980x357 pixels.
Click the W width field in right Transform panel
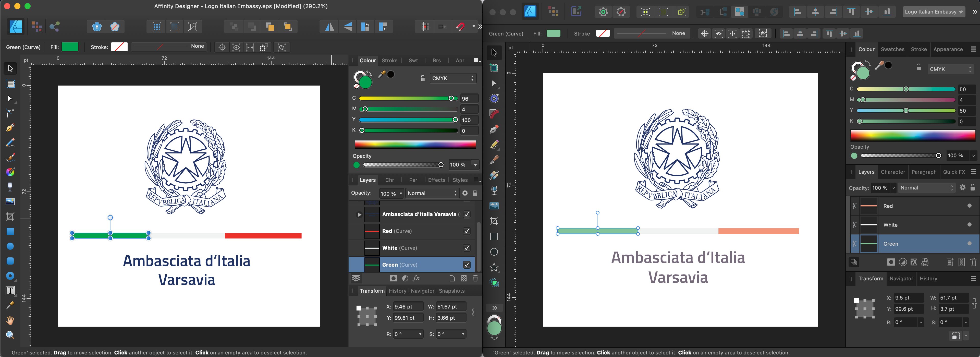coord(953,298)
